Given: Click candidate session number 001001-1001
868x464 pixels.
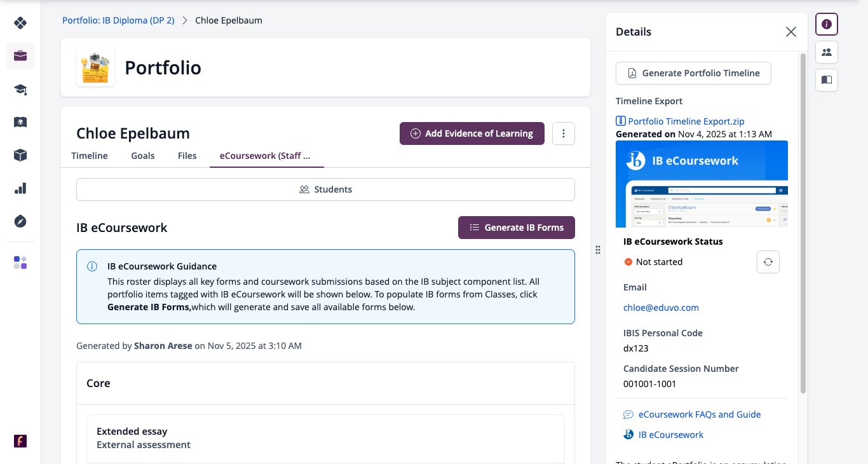Looking at the screenshot, I should click(x=649, y=384).
